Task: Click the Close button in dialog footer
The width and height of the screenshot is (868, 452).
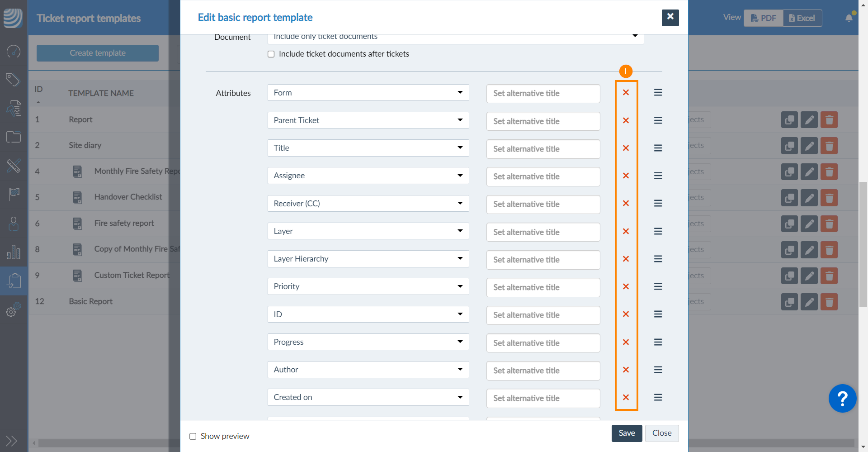Action: (661, 433)
